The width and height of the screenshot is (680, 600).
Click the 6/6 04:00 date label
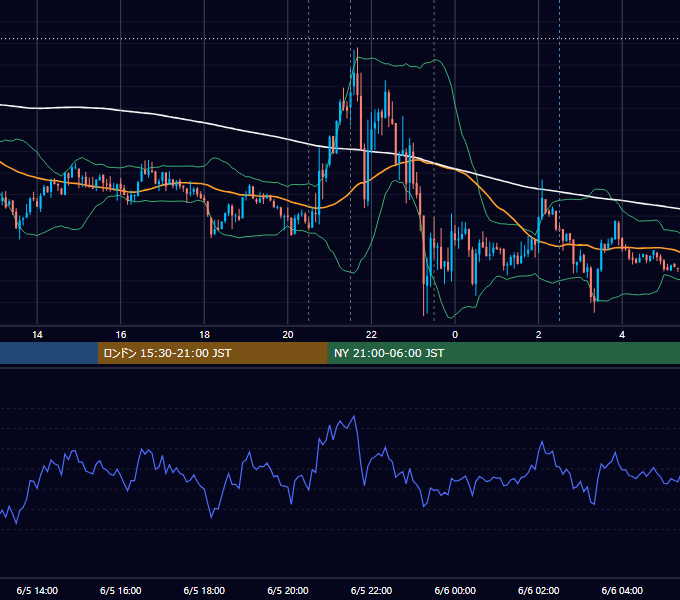tap(622, 590)
